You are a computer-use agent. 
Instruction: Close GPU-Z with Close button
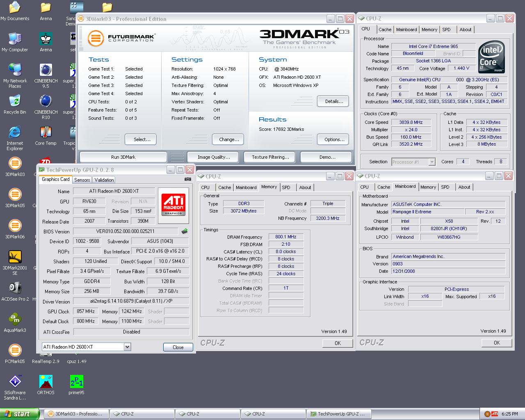[178, 347]
